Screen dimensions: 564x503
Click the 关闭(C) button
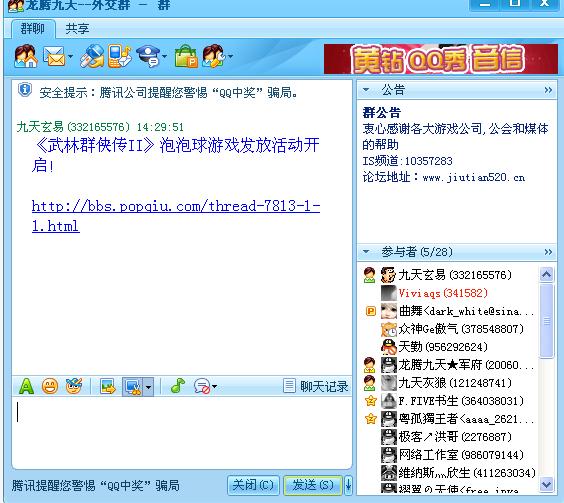point(253,485)
